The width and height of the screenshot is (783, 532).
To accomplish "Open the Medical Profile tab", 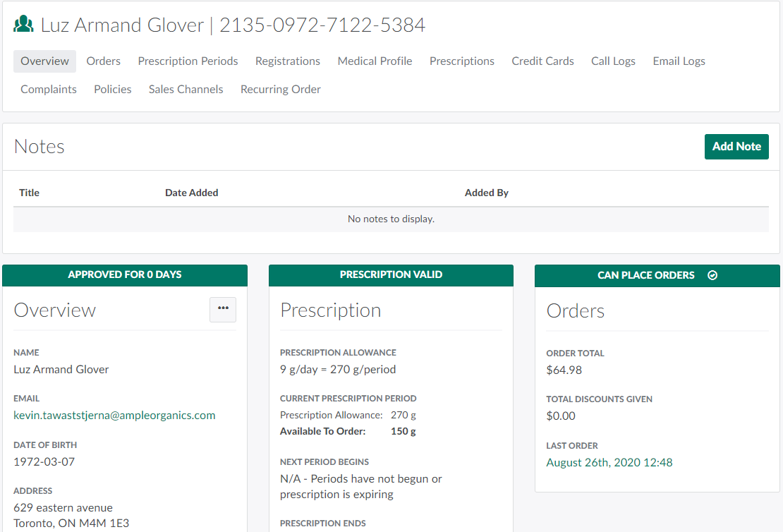I will pos(375,61).
